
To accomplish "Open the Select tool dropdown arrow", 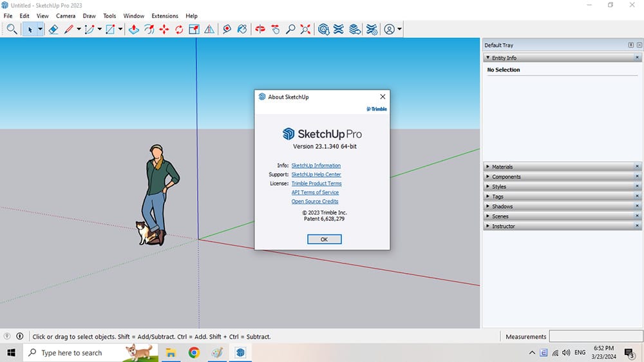I will (40, 29).
